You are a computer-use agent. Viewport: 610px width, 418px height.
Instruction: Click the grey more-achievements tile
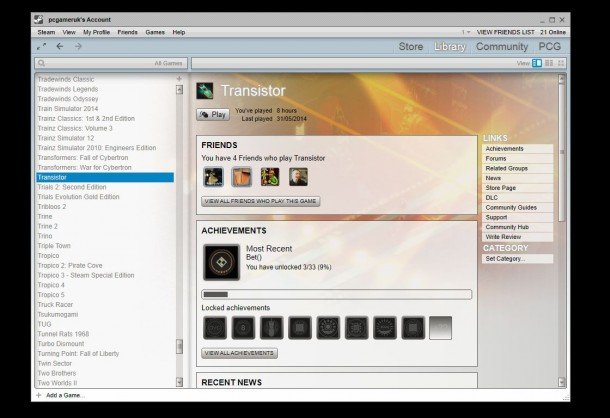pyautogui.click(x=440, y=328)
